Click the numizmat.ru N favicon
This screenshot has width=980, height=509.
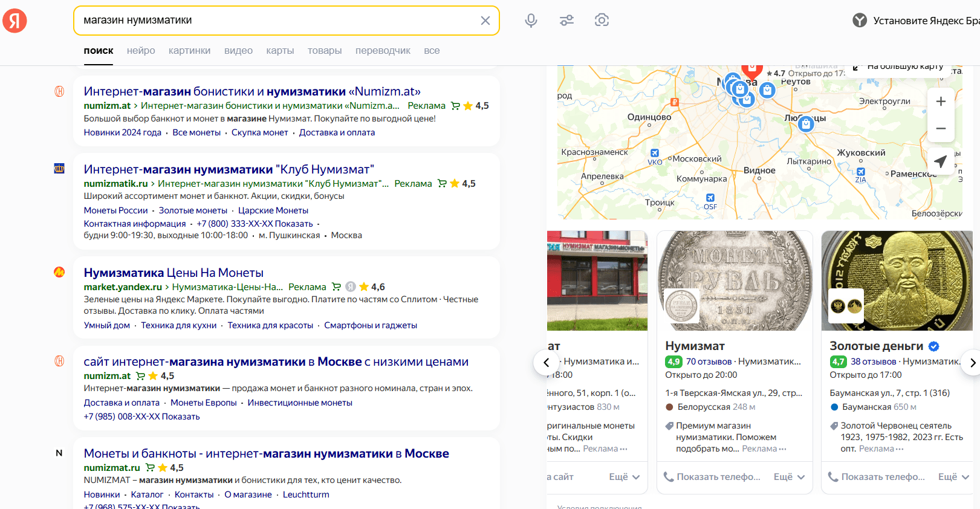pos(59,453)
